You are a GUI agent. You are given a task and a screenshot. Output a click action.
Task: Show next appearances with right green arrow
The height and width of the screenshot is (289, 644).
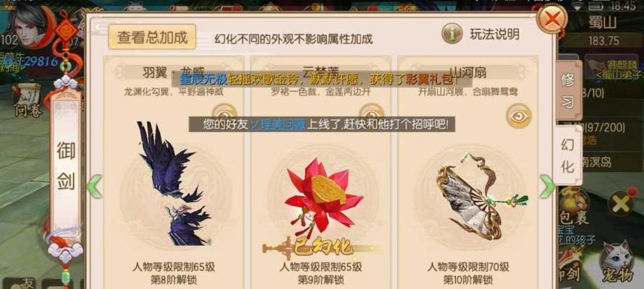[546, 186]
